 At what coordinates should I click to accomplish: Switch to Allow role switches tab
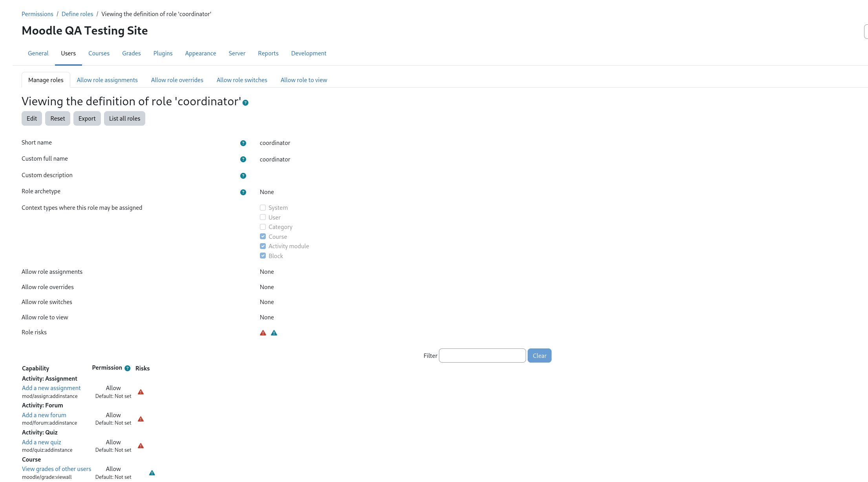pyautogui.click(x=242, y=80)
